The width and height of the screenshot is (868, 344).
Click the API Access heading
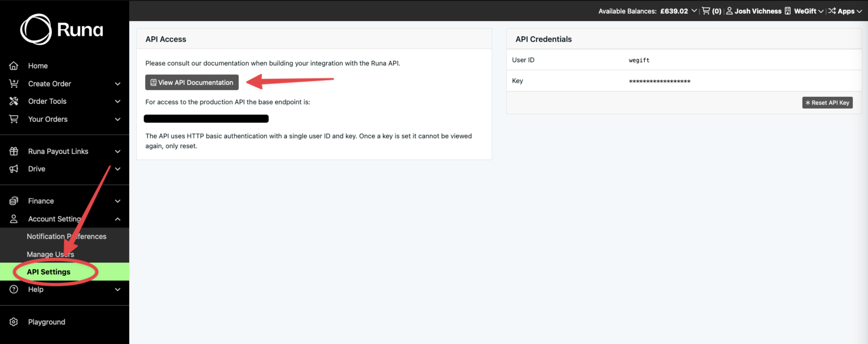(165, 39)
